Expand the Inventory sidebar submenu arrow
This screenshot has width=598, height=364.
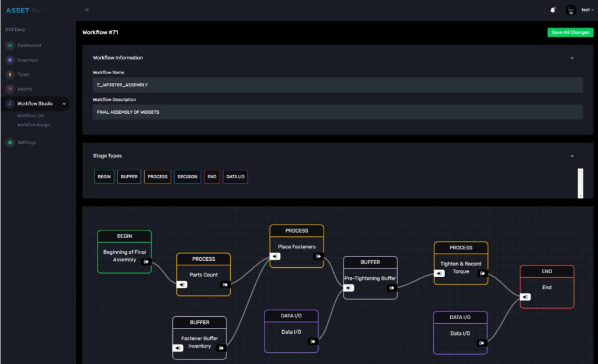tap(64, 60)
